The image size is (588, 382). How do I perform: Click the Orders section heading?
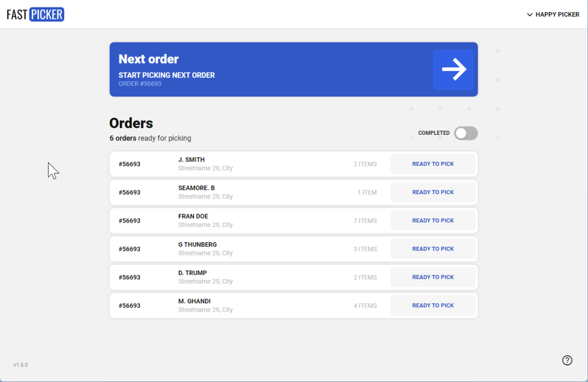131,123
